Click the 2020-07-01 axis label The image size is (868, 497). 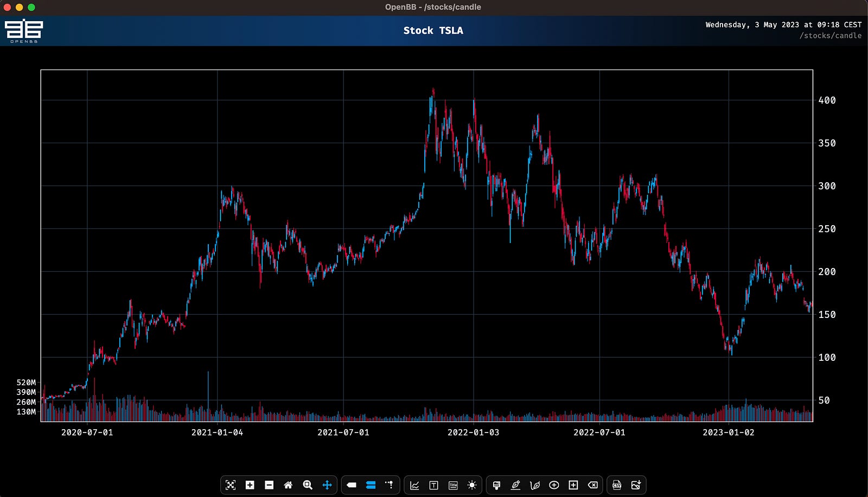(x=87, y=432)
